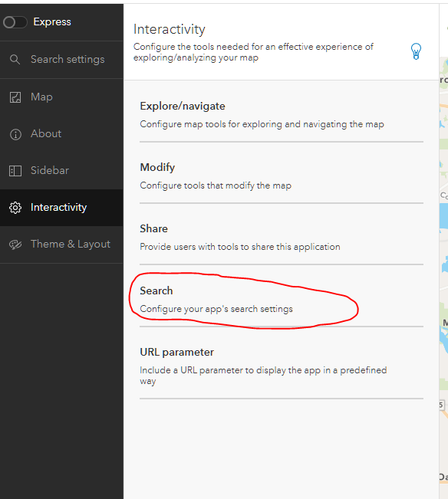
Task: Click the Express label text
Action: click(52, 22)
